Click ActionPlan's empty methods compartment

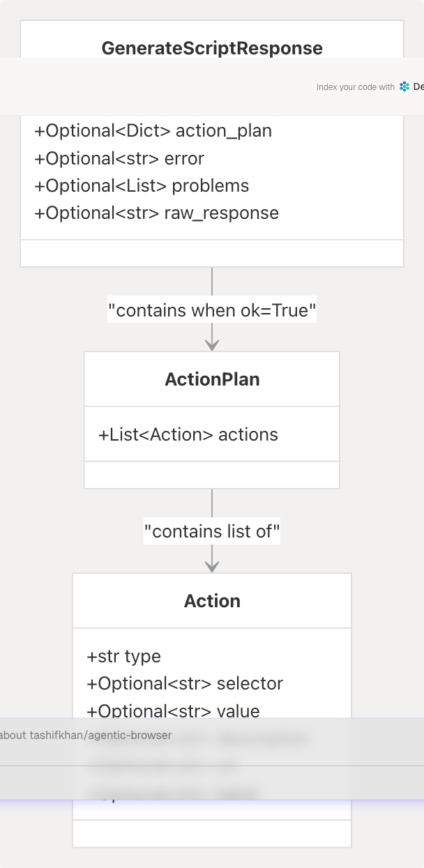[212, 475]
